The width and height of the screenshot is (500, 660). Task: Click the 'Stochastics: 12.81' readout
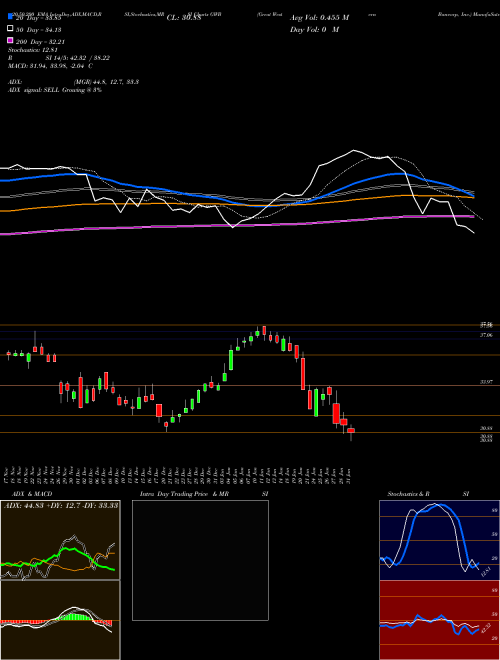(x=33, y=50)
